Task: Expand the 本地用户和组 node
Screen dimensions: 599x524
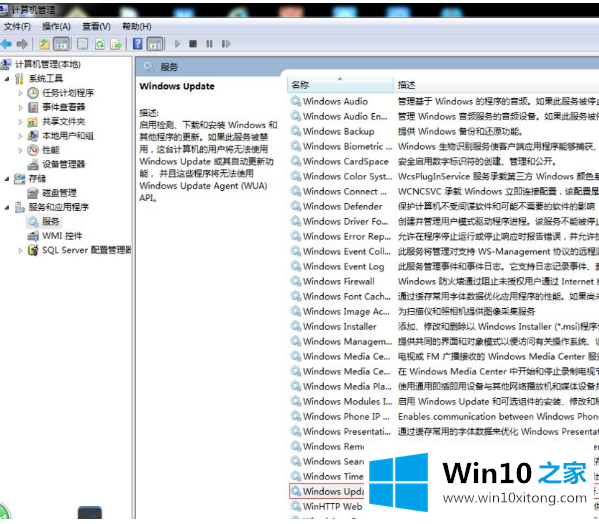Action: [21, 136]
